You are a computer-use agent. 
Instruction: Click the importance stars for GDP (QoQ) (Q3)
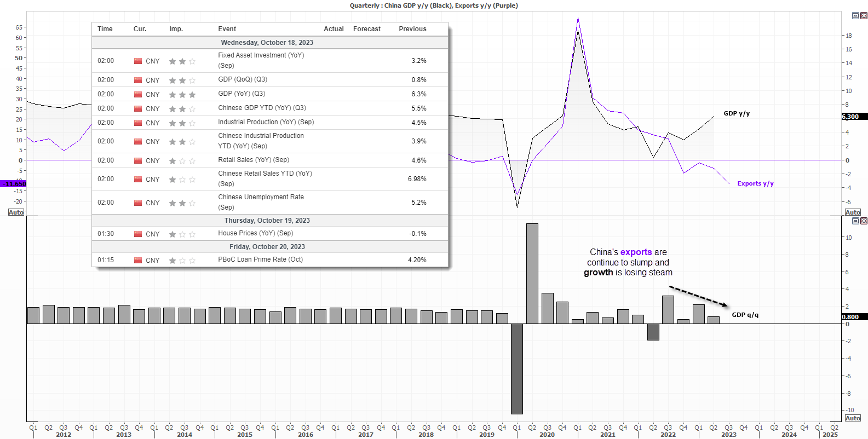click(182, 80)
